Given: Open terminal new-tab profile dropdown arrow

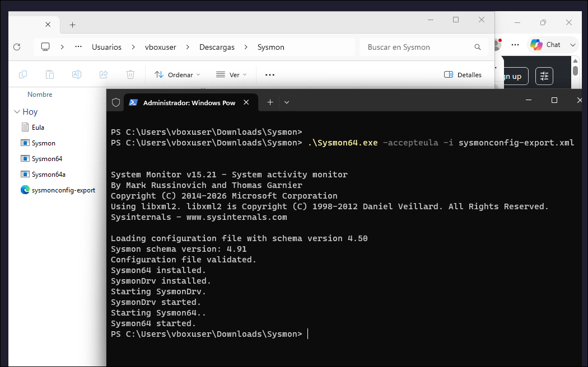Looking at the screenshot, I should click(x=287, y=102).
